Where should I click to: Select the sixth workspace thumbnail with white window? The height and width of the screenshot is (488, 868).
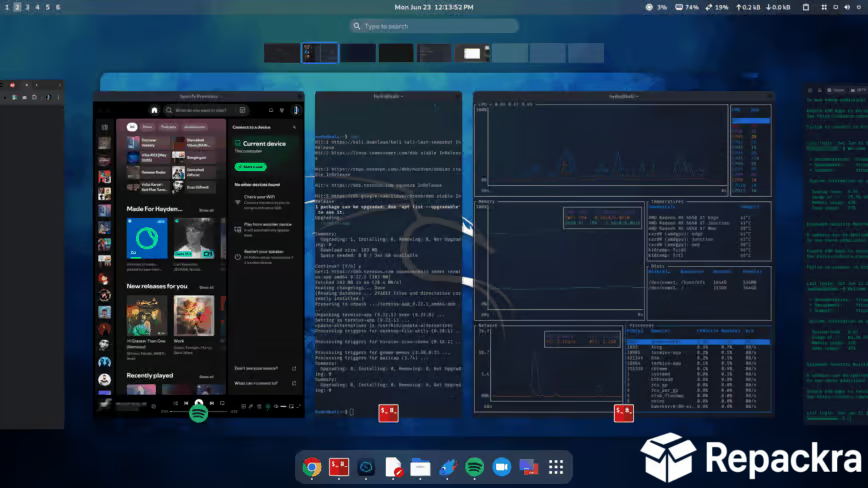point(472,53)
